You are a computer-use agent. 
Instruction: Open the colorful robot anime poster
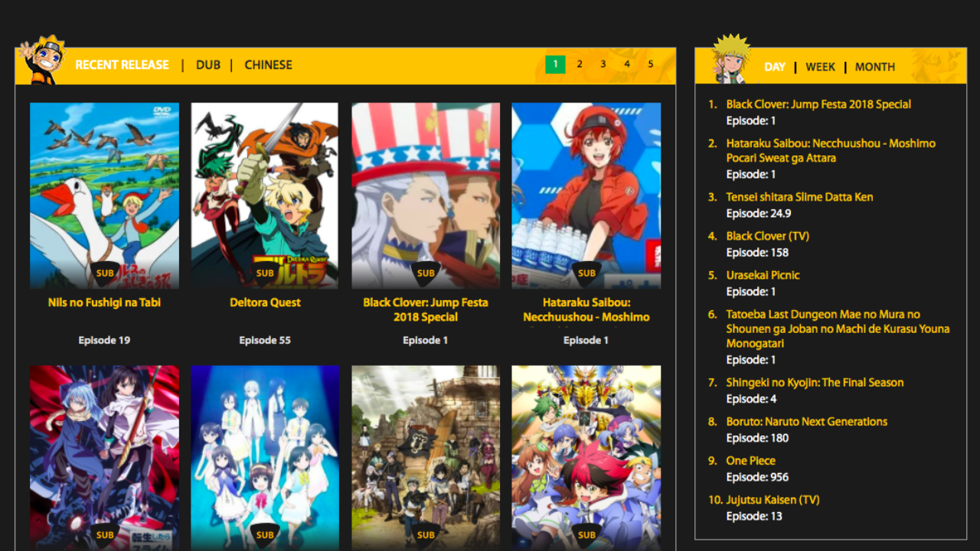click(x=586, y=458)
